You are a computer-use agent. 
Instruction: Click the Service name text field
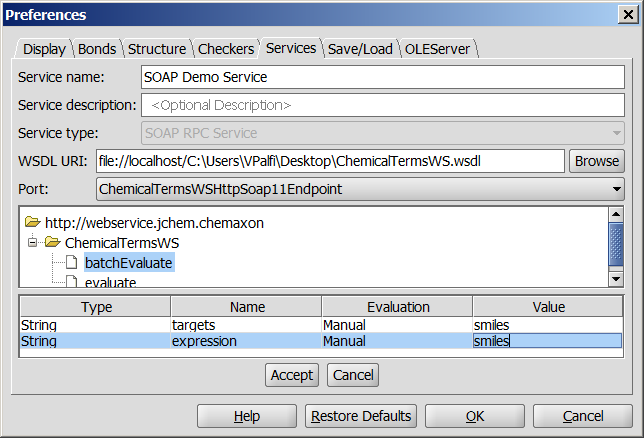pos(380,77)
